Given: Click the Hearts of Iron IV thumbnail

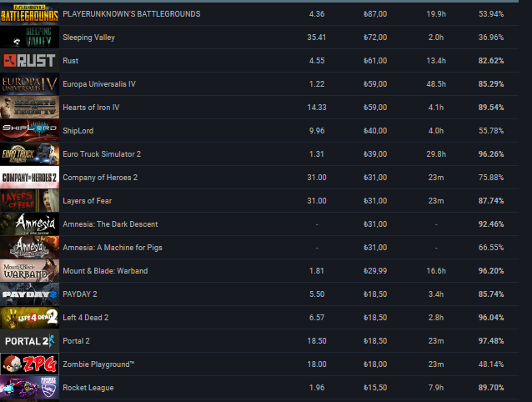Looking at the screenshot, I should (29, 108).
